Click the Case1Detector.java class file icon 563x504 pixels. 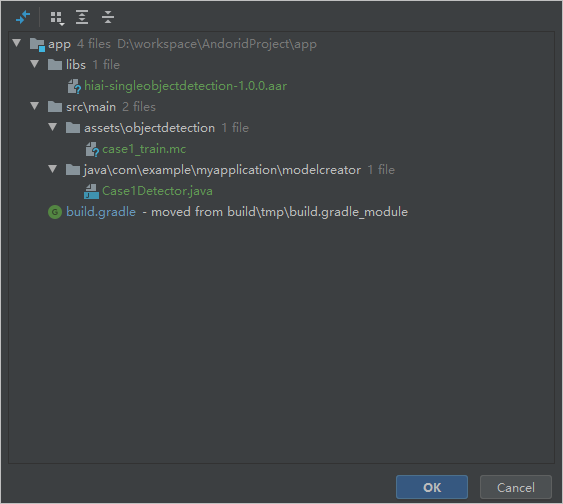point(92,191)
